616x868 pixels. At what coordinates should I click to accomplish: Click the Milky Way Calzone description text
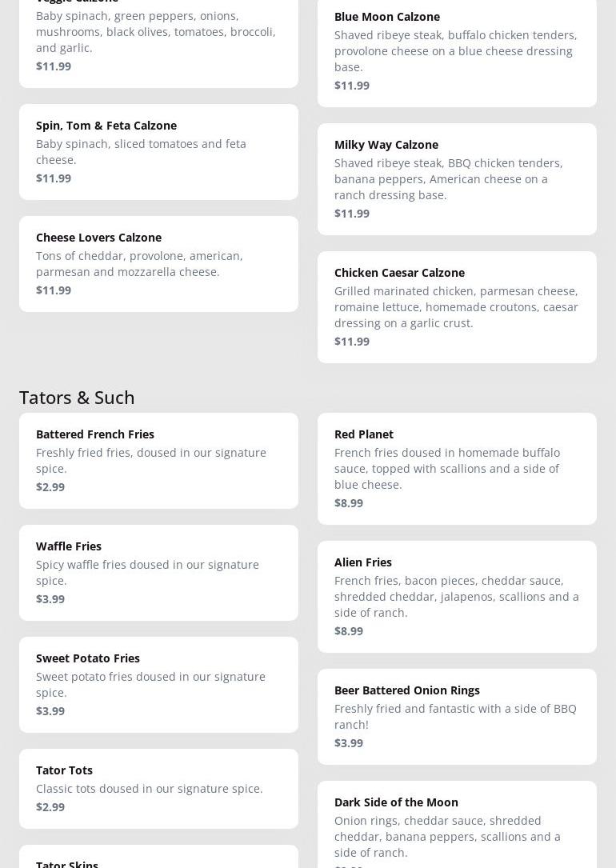click(x=448, y=179)
